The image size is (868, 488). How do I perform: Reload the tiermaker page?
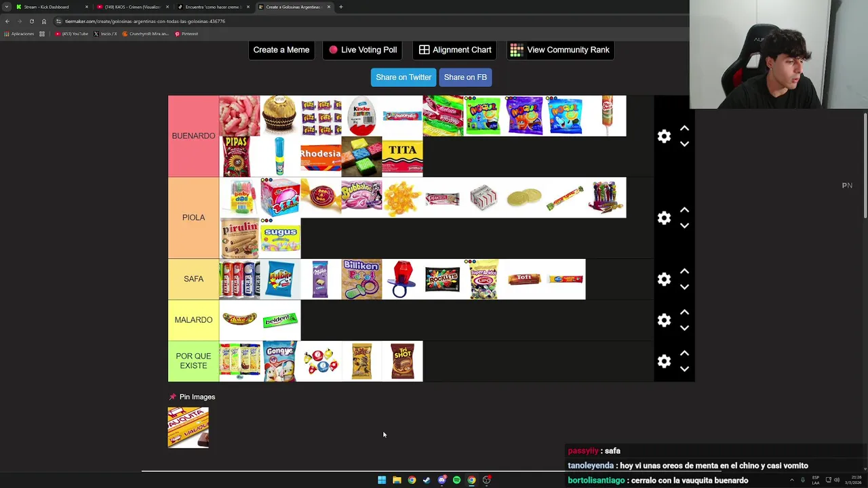click(31, 21)
